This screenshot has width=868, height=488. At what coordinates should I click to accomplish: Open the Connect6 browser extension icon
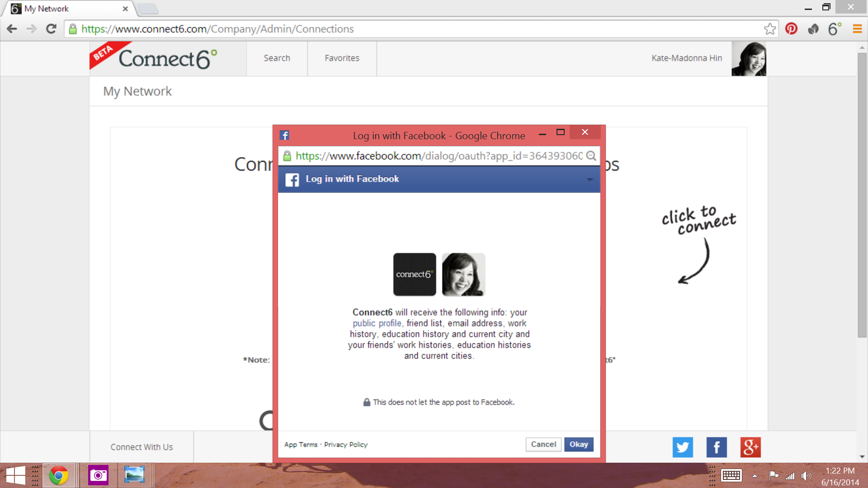tap(835, 29)
